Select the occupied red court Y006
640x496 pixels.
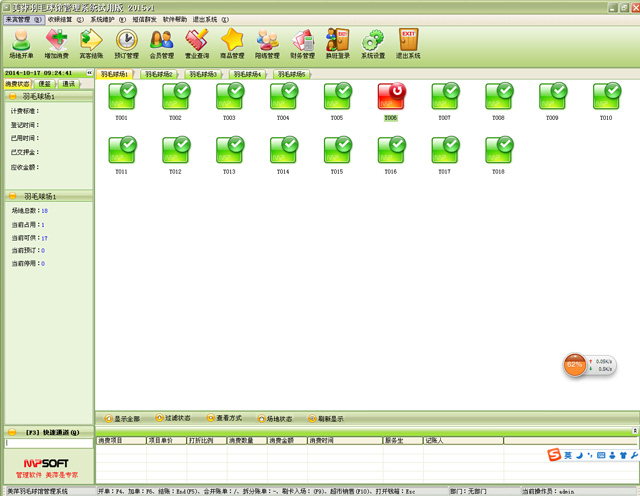pos(391,97)
